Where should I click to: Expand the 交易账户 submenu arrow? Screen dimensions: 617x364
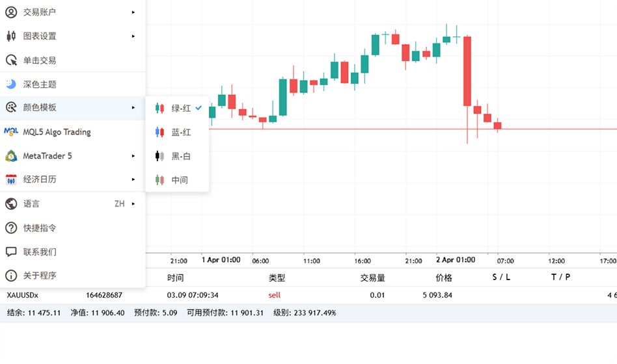coord(133,12)
